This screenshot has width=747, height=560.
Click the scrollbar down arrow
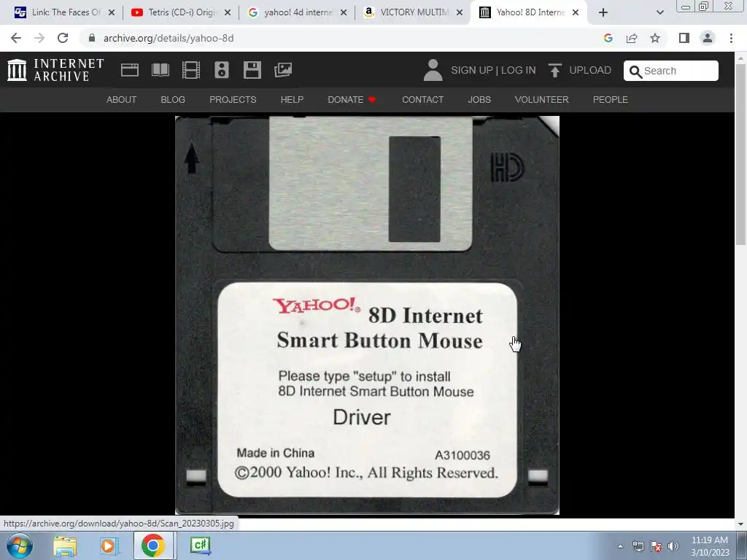click(x=741, y=524)
